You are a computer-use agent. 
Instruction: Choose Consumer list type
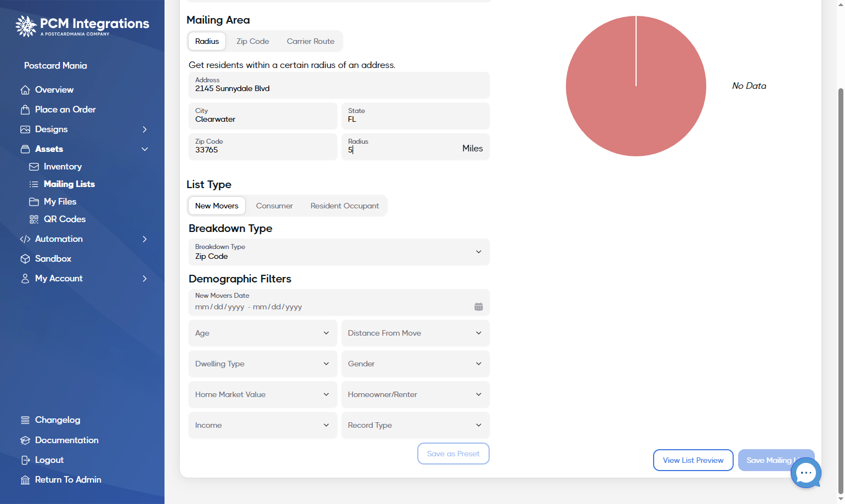tap(274, 206)
